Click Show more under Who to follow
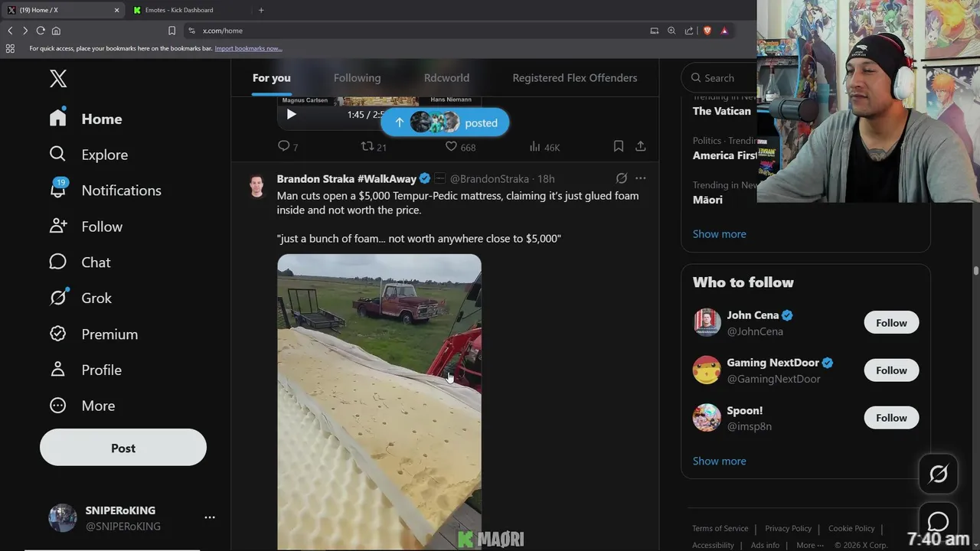980x551 pixels. click(719, 461)
